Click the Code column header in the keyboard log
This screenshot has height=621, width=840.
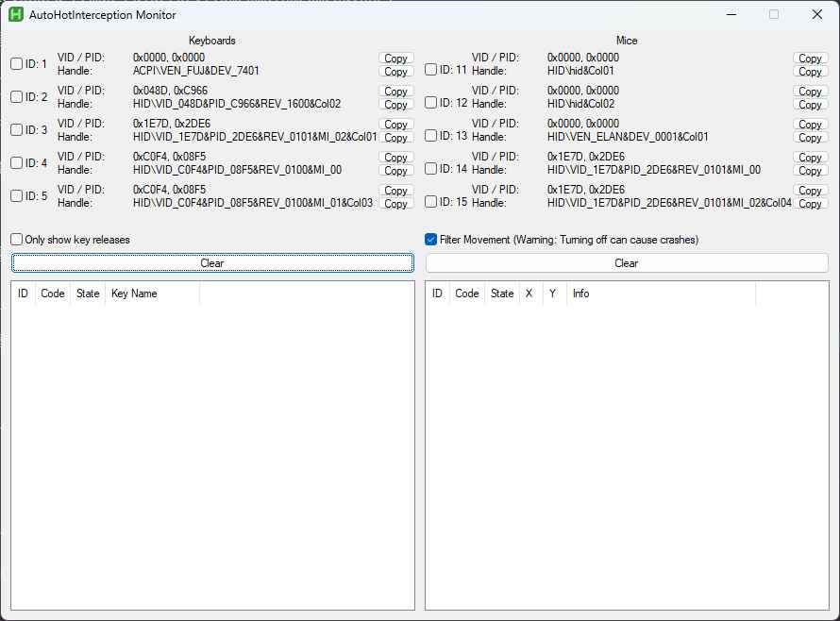(x=52, y=294)
